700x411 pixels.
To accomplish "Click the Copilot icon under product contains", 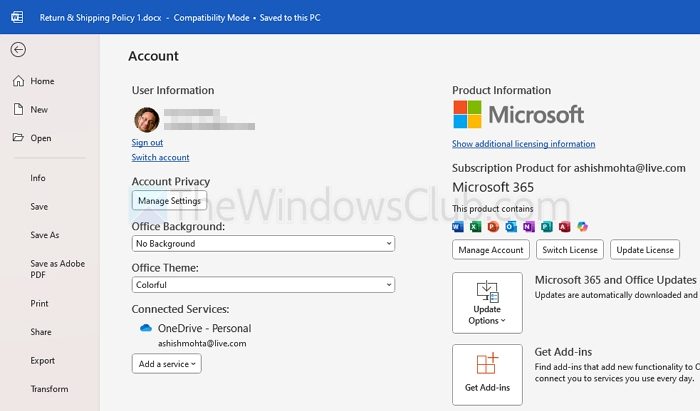I will 582,227.
